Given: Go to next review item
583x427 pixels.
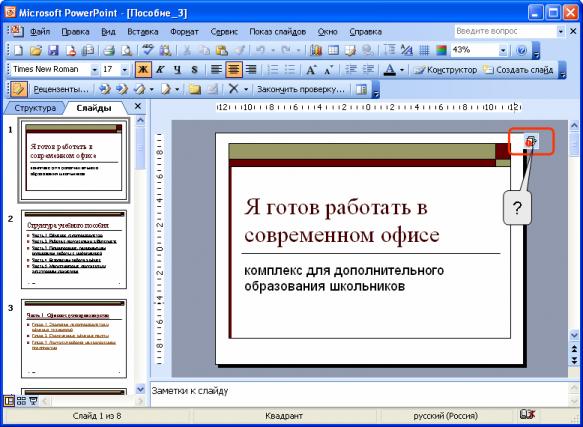Looking at the screenshot, I should [122, 89].
